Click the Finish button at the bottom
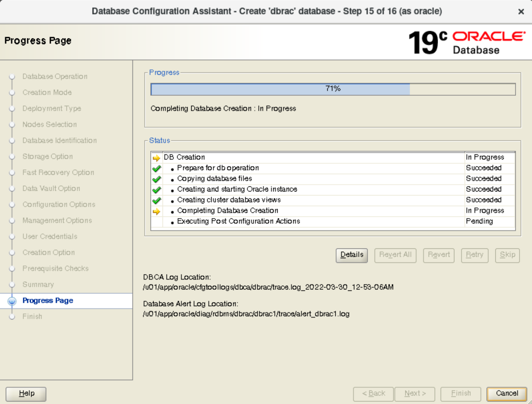This screenshot has height=404, width=532. click(461, 393)
